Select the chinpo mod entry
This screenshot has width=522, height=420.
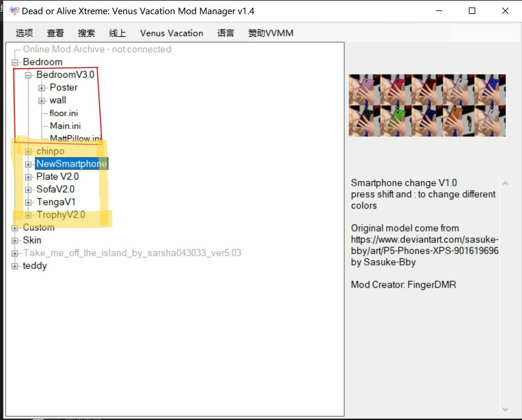click(x=51, y=151)
